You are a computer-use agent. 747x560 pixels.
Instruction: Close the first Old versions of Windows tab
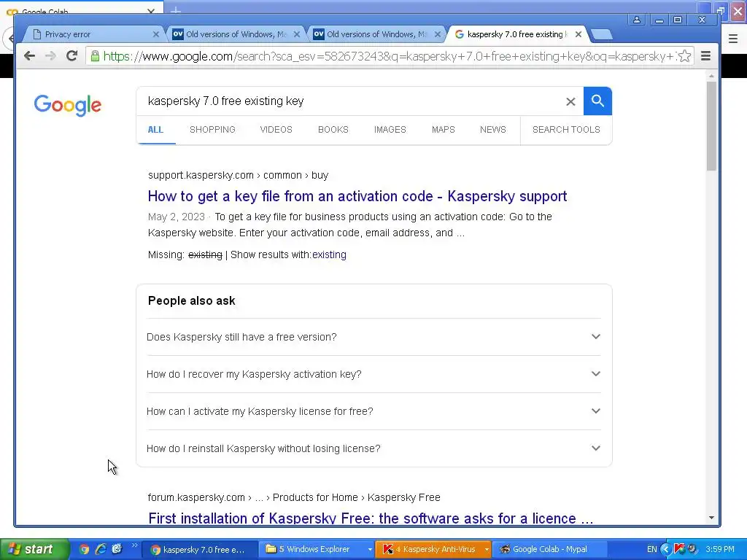297,34
